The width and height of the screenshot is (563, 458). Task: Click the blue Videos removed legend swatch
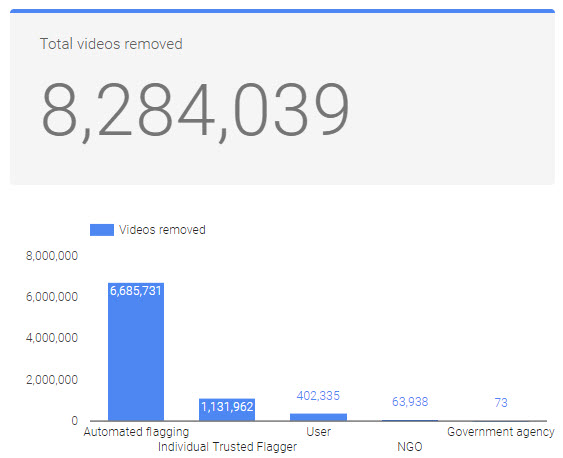102,230
